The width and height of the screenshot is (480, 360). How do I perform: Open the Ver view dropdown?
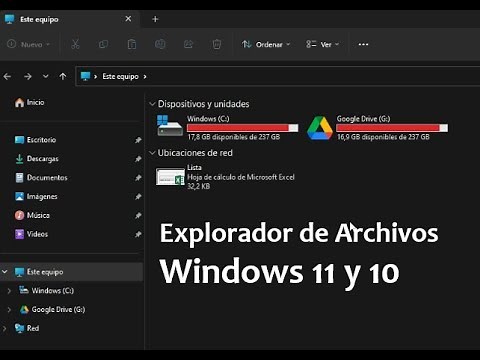[322, 44]
